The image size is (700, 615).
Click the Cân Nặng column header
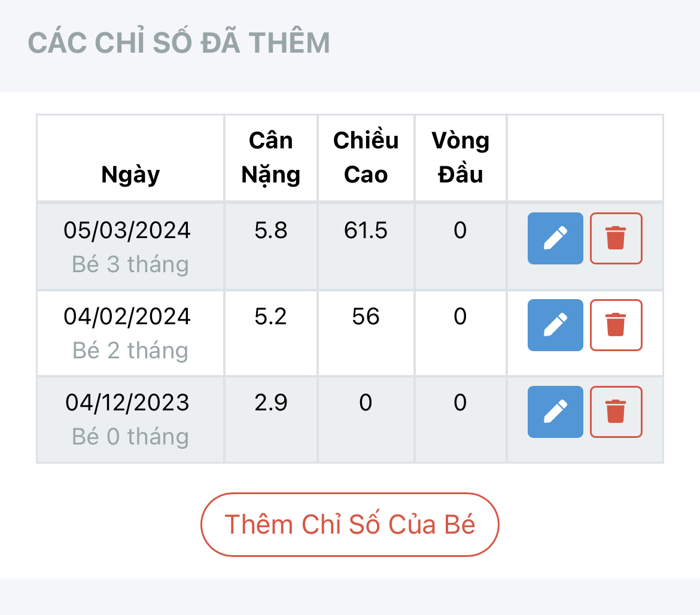pos(270,157)
